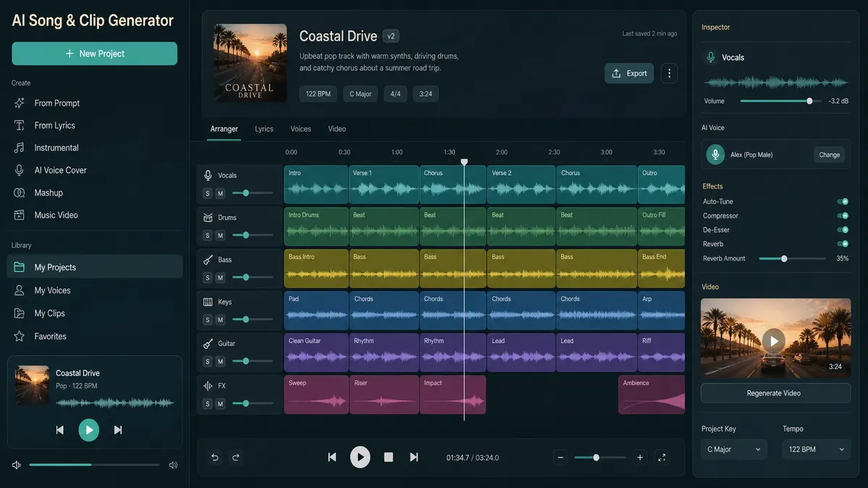868x488 pixels.
Task: Play the arrangement from transport bar
Action: tap(360, 457)
